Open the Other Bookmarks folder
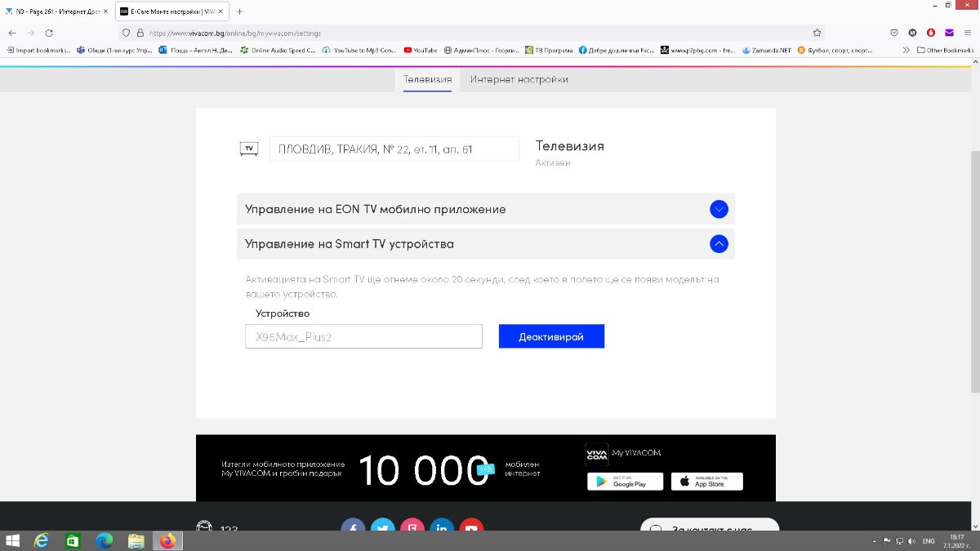Image resolution: width=980 pixels, height=551 pixels. (945, 50)
